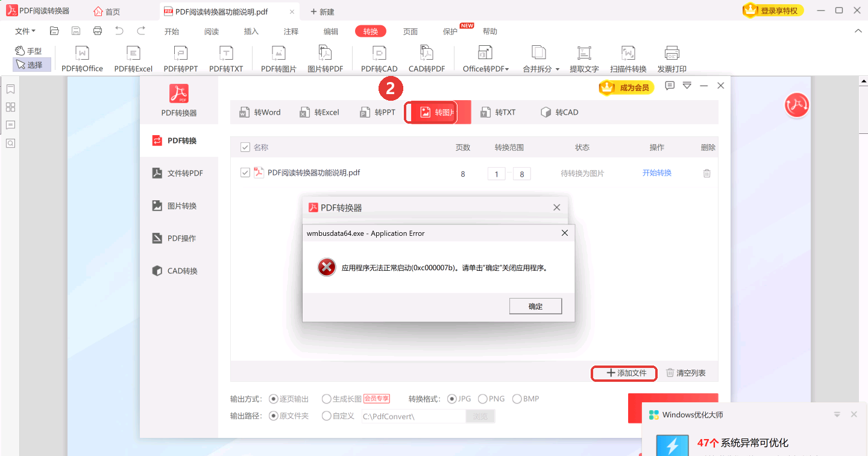
Task: Collapse the ribbon with the chevron
Action: coord(858,31)
